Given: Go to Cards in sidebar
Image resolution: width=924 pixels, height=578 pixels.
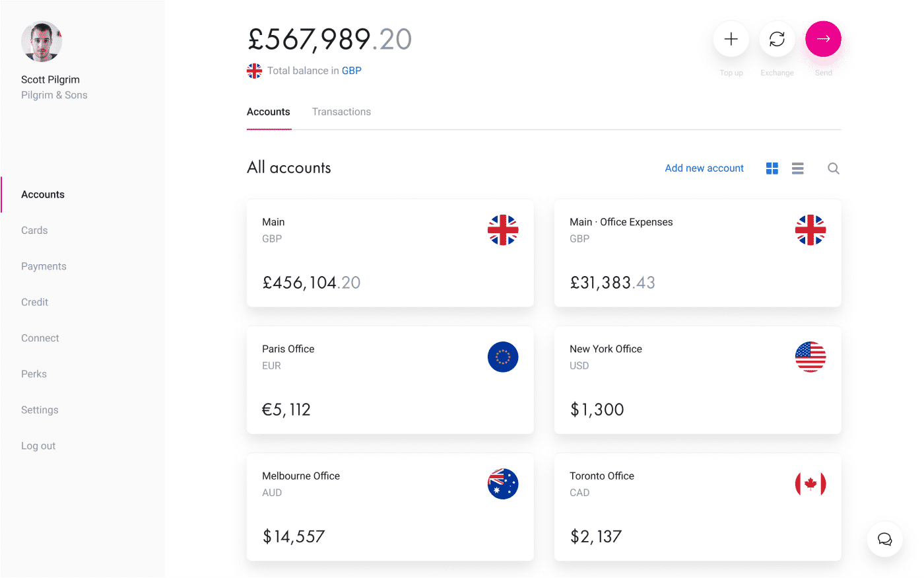Looking at the screenshot, I should tap(34, 231).
